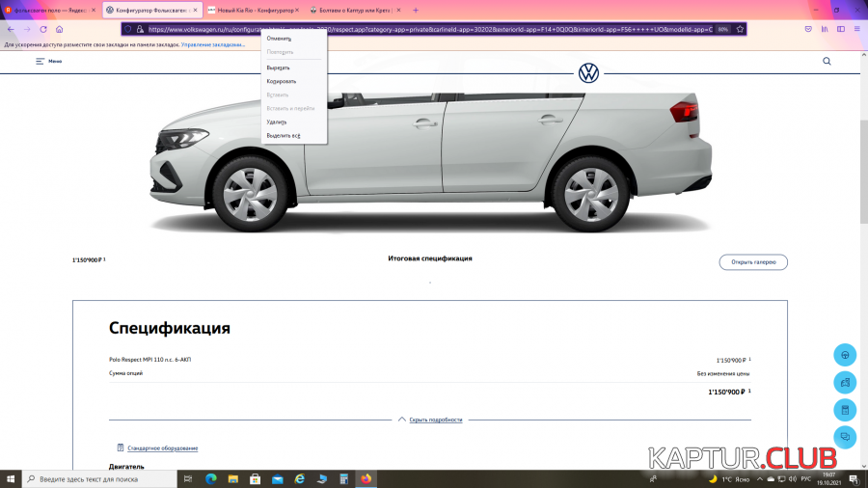Click the browser home button

coord(60,29)
